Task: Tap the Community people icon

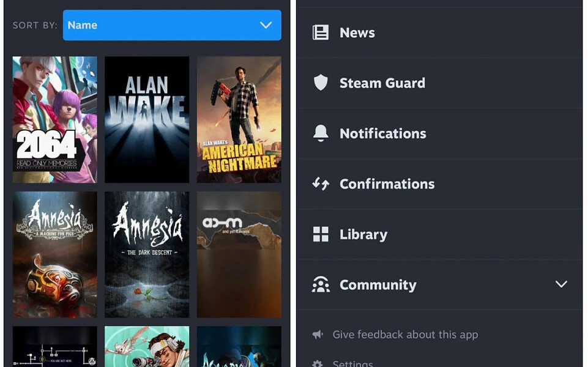Action: click(321, 284)
